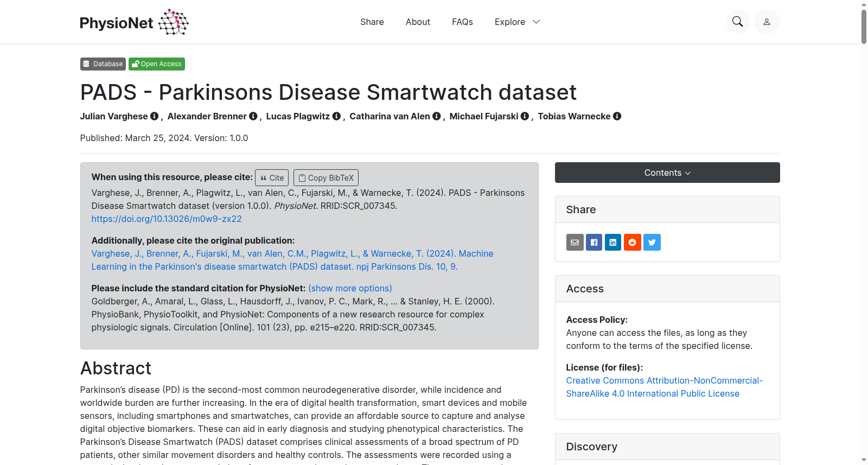The height and width of the screenshot is (465, 868).
Task: Click the Access Policy label
Action: (597, 320)
